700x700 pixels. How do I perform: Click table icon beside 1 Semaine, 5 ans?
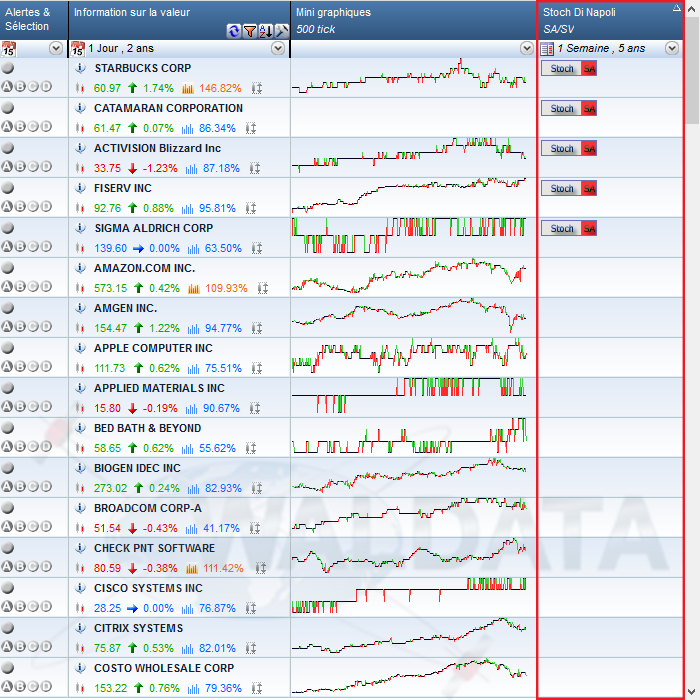[547, 49]
